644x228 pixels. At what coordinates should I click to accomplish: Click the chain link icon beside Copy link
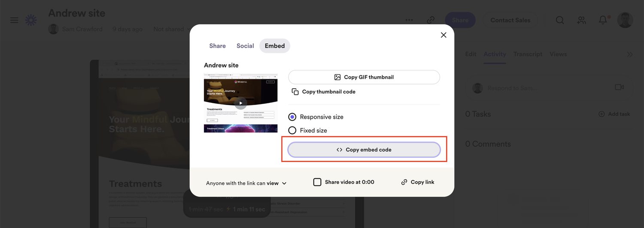coord(404,182)
